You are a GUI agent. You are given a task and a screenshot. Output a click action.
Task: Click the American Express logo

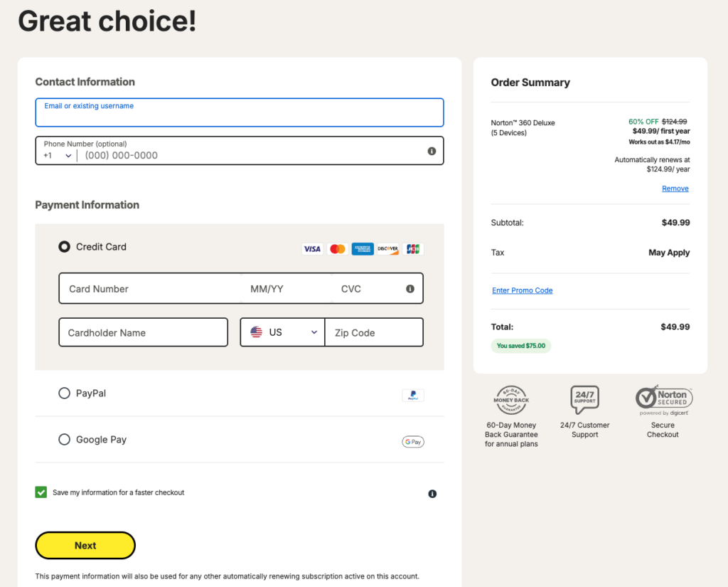click(363, 248)
